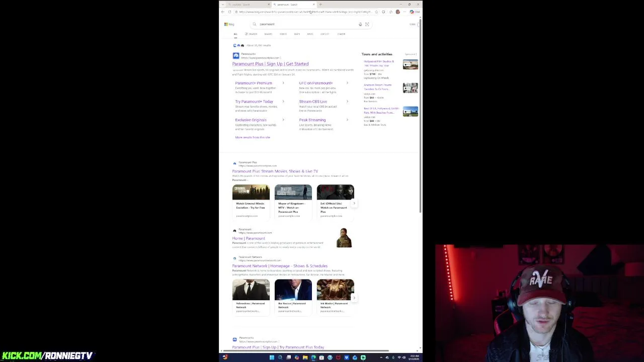
Task: Close the 'paramount - Search' tab
Action: [x=314, y=5]
